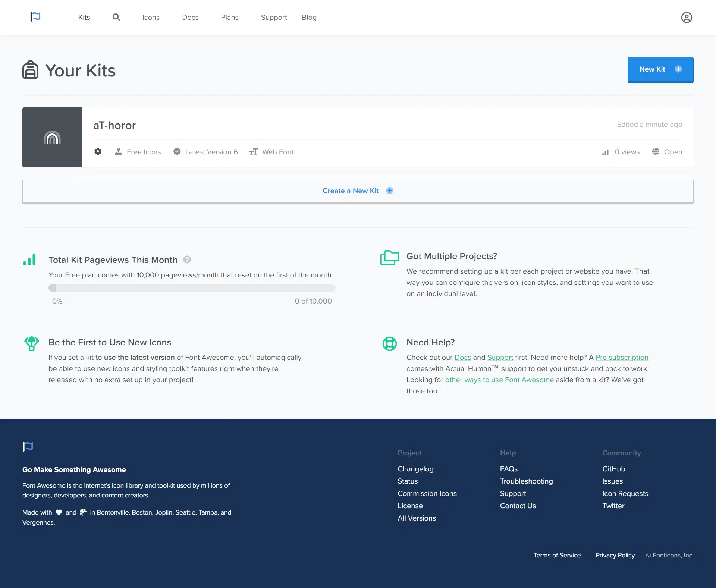Open Privacy Policy link
Image resolution: width=716 pixels, height=588 pixels.
point(615,556)
